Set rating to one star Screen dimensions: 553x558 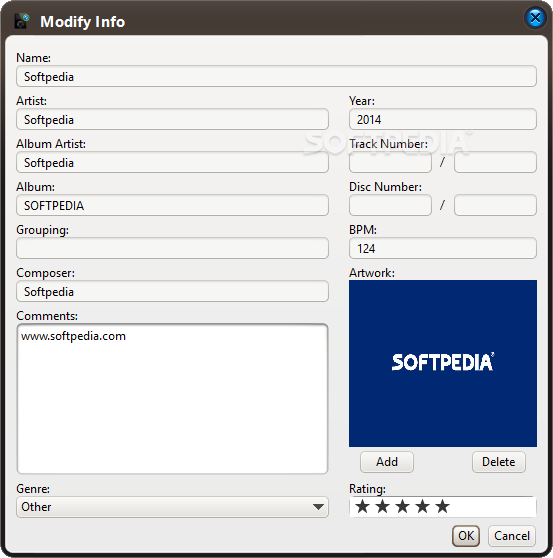(362, 506)
